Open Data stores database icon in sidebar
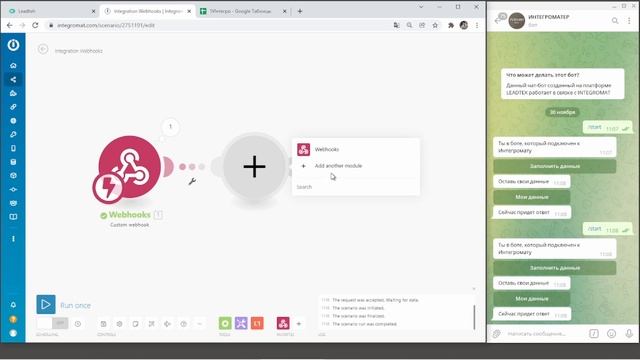 click(x=13, y=162)
